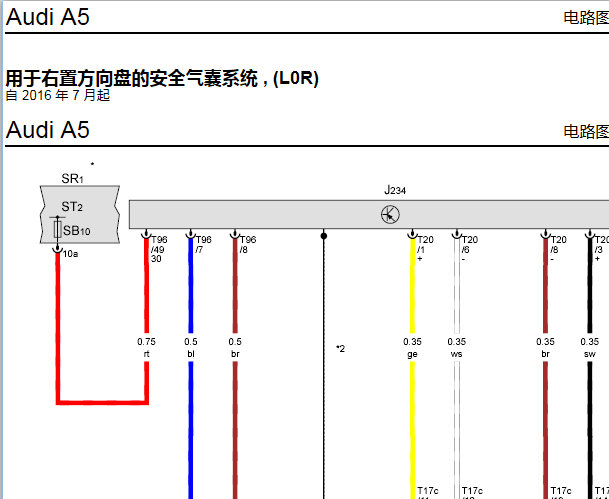
Task: Click the 0.5 br wire gauge label
Action: 235,348
